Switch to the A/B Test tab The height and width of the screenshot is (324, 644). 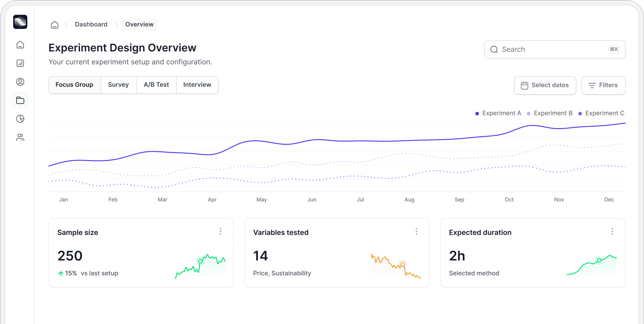156,85
